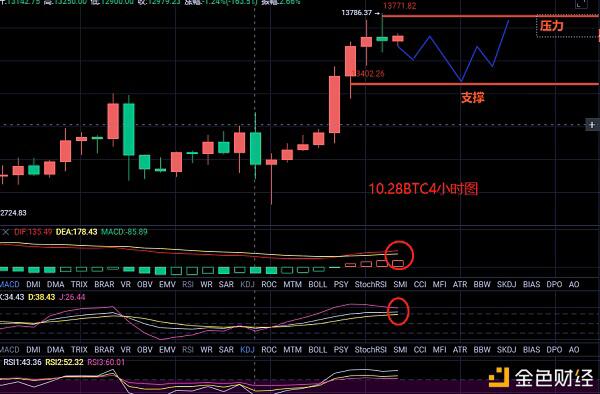Switch to SAR in the tab row under the MACD panel
This screenshot has height=394, width=600.
point(226,284)
